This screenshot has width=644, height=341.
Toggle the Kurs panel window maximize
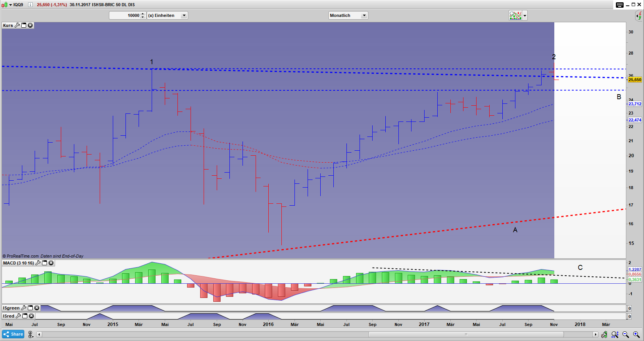tap(24, 25)
